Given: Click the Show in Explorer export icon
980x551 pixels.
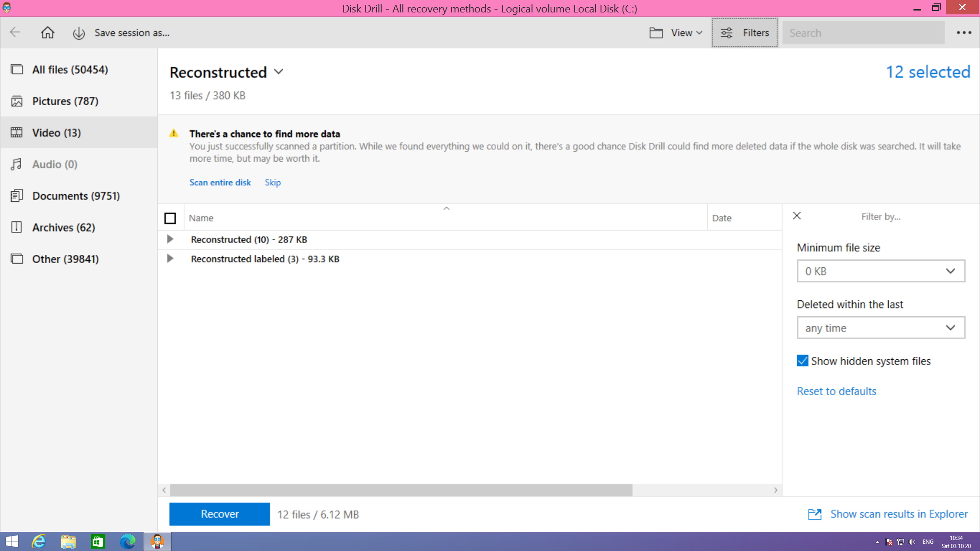Looking at the screenshot, I should [814, 514].
